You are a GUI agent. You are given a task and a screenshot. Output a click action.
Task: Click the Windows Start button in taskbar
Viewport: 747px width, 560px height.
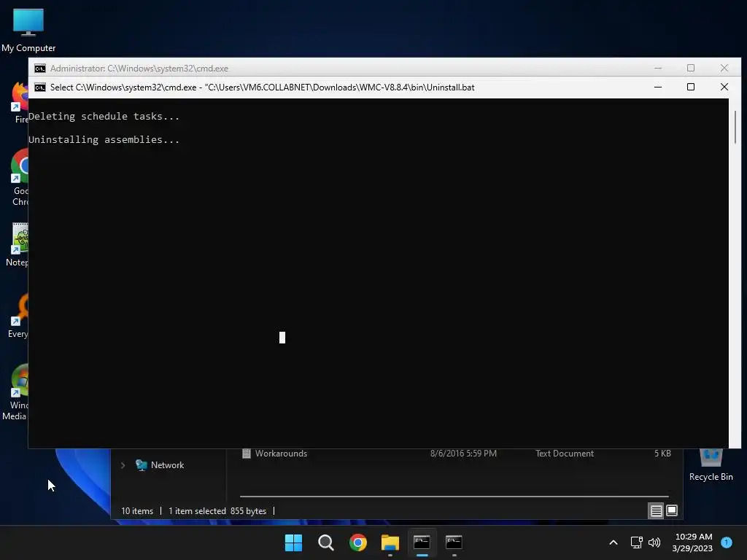coord(293,542)
